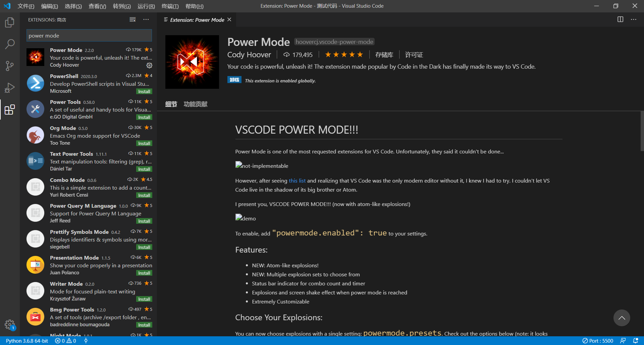The width and height of the screenshot is (644, 345).
Task: Click the errors and warnings status indicator
Action: pos(66,341)
